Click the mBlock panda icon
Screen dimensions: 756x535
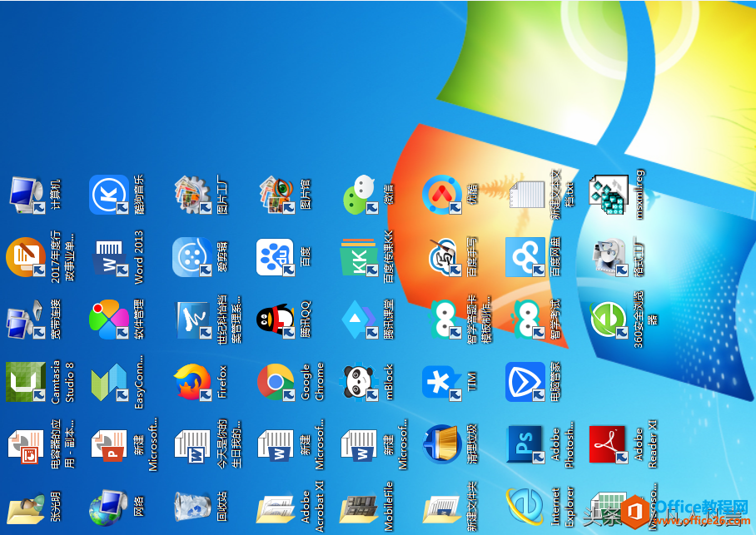[360, 382]
